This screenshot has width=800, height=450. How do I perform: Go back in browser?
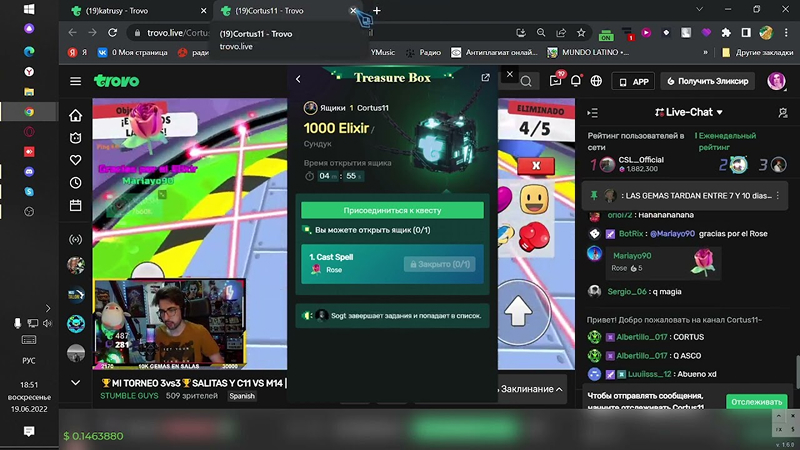[72, 33]
